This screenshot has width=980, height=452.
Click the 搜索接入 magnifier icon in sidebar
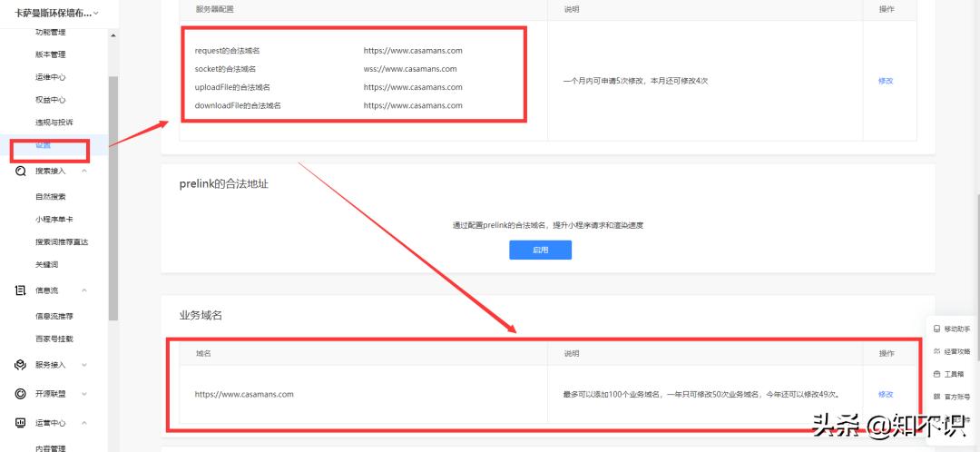click(x=21, y=171)
